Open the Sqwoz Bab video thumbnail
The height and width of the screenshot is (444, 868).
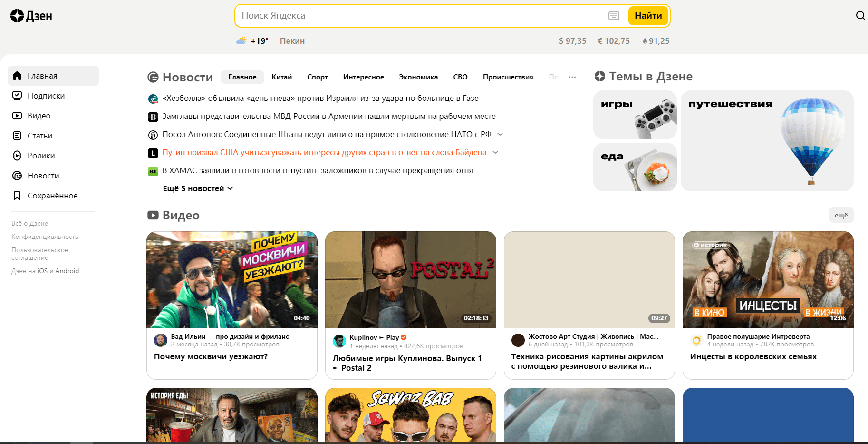point(411,415)
